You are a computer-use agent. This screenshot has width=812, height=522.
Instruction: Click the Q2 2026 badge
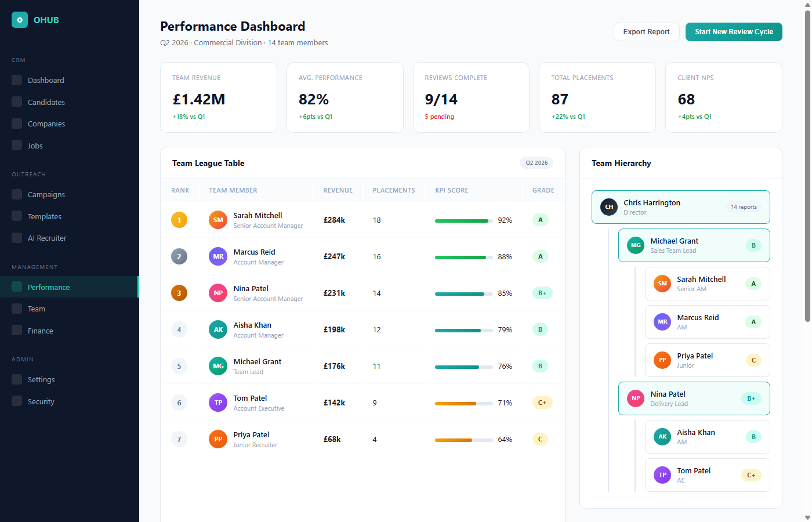(536, 163)
